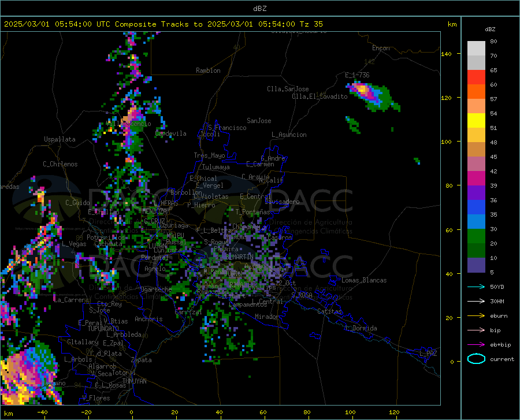Click the 140 km vertical axis tick

click(x=446, y=54)
